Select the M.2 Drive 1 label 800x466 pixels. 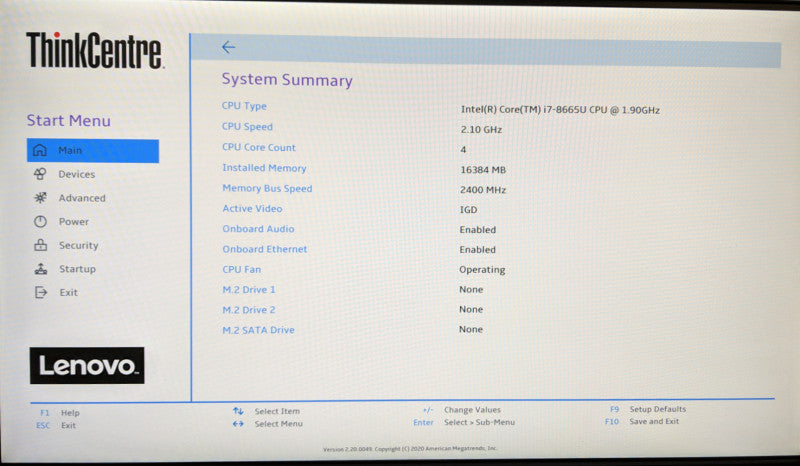click(249, 289)
